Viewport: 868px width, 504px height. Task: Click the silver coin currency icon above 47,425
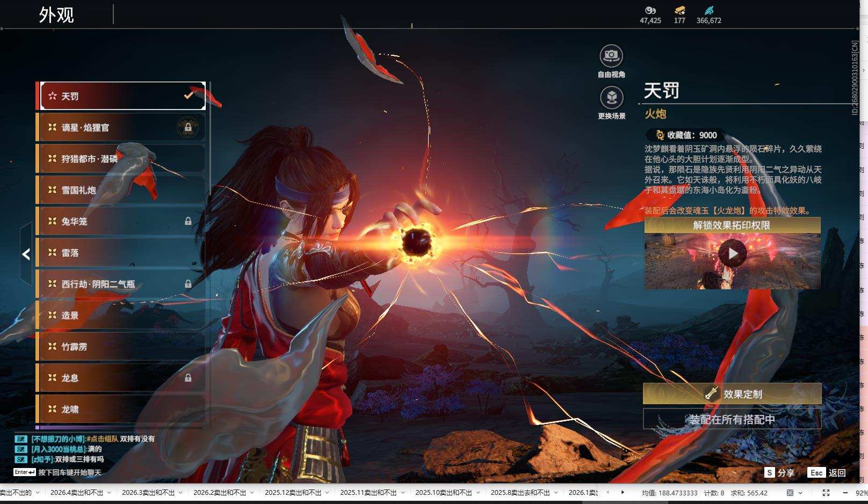coord(650,10)
